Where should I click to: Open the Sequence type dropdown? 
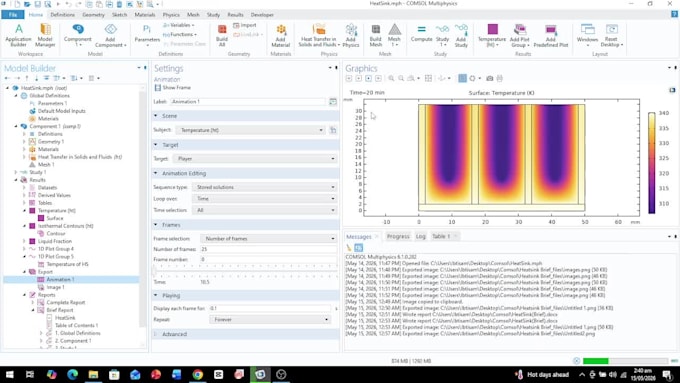[265, 187]
